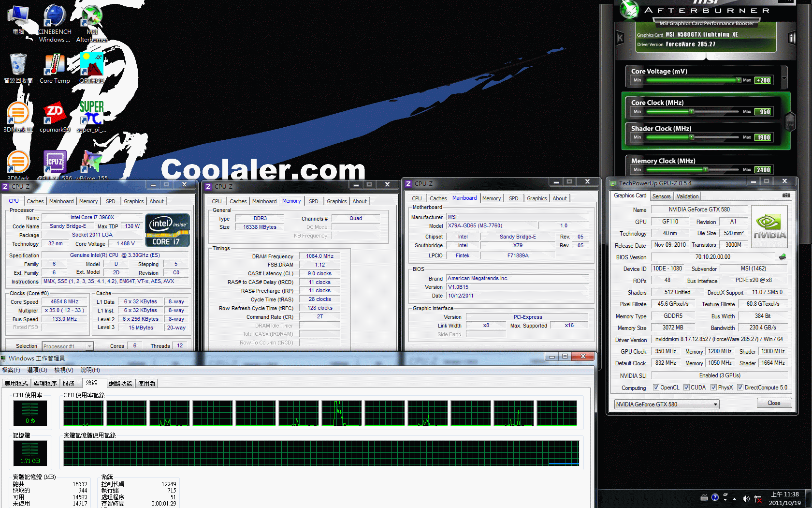Open the Recycle Bin desktop icon
812x508 pixels.
(x=18, y=68)
